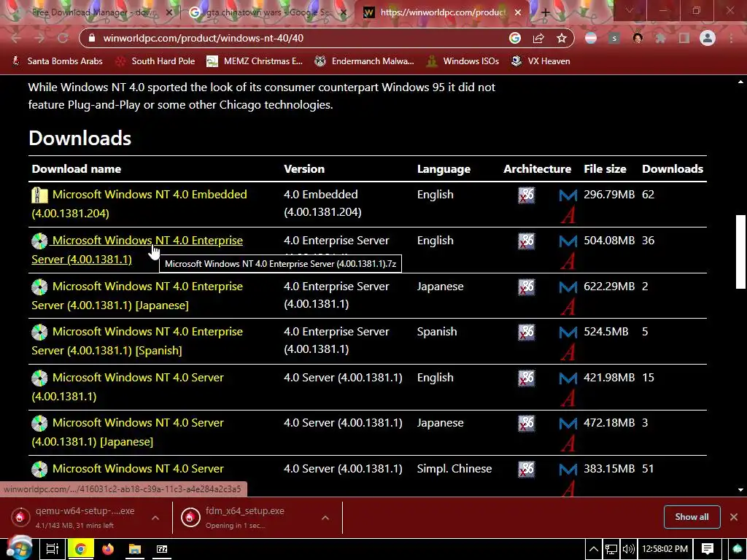This screenshot has width=747, height=560.
Task: Click the Google icon in address bar
Action: [515, 38]
